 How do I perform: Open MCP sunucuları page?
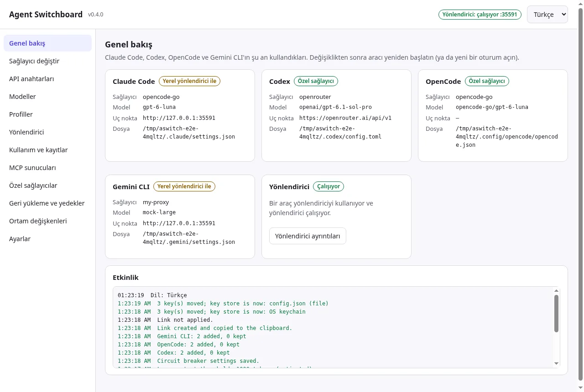click(x=47, y=168)
